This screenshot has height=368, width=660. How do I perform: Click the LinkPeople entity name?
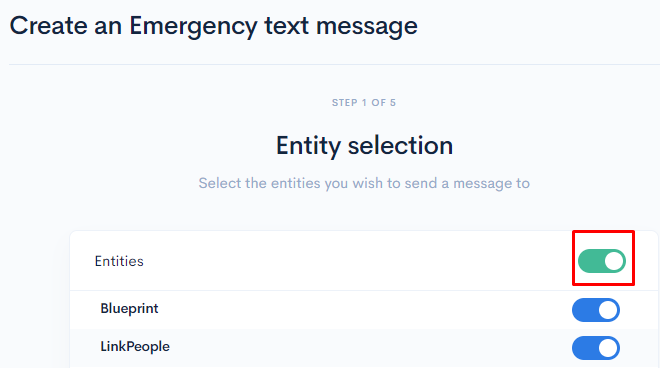click(135, 347)
